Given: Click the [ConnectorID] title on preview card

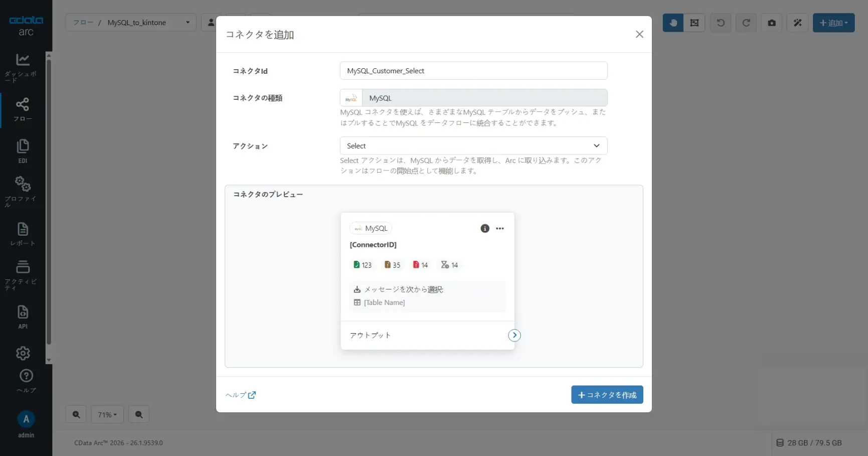Looking at the screenshot, I should click(373, 245).
